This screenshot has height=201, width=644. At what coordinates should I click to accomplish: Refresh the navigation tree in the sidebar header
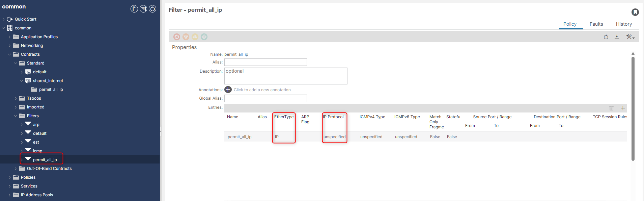point(152,9)
